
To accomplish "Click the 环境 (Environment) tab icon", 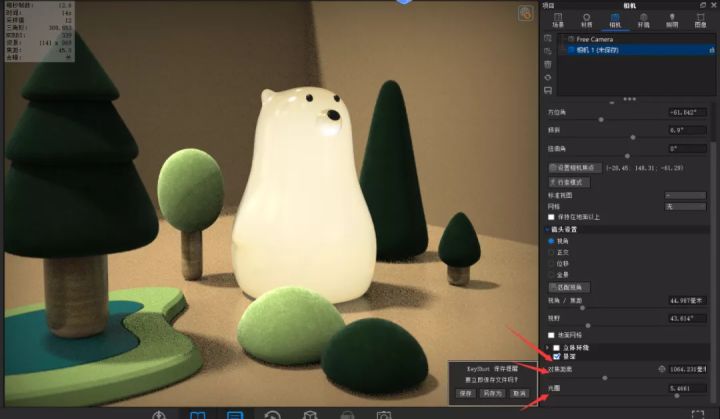I will 641,21.
